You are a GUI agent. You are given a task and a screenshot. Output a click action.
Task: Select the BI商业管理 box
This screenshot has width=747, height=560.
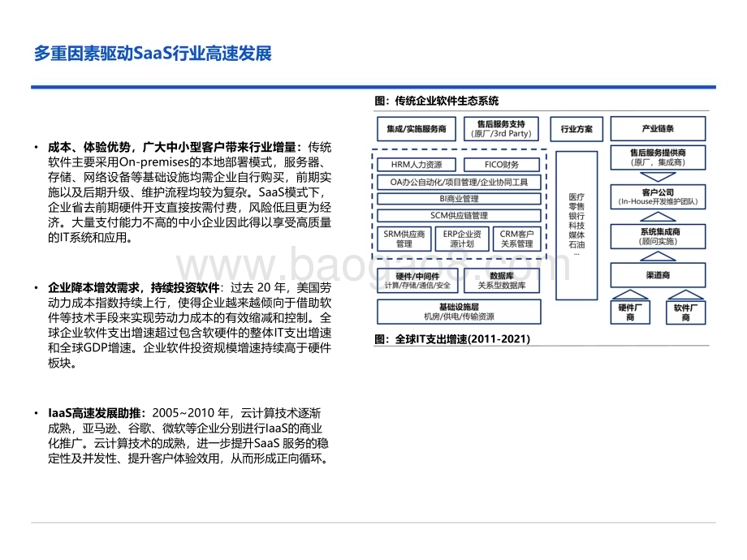pyautogui.click(x=459, y=199)
